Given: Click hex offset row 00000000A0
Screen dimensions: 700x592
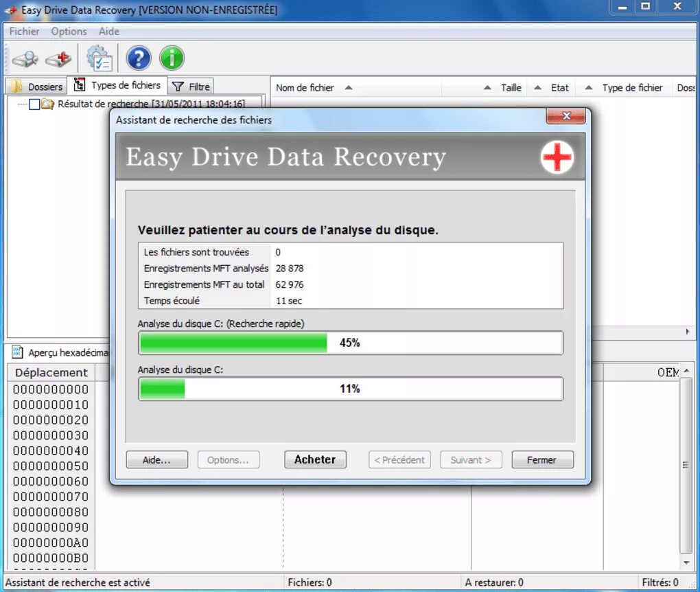Looking at the screenshot, I should pos(51,543).
